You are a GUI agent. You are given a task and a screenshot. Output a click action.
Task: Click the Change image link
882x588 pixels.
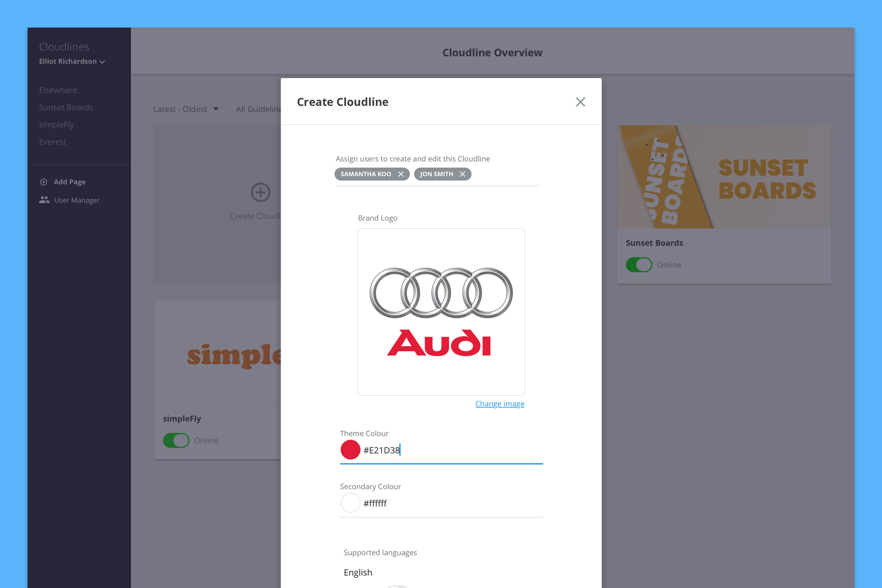click(x=499, y=404)
